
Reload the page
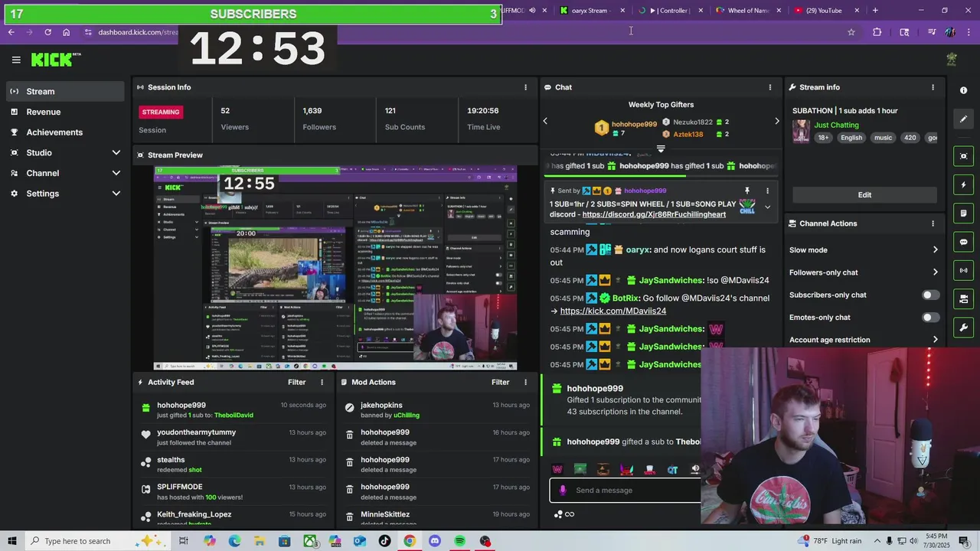coord(47,32)
